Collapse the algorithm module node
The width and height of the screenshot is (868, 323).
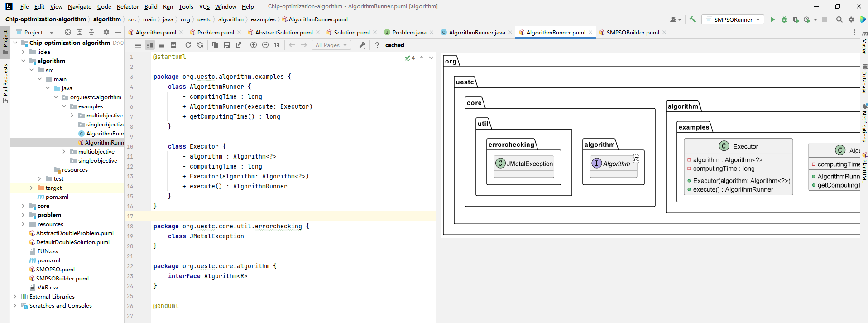click(x=24, y=61)
